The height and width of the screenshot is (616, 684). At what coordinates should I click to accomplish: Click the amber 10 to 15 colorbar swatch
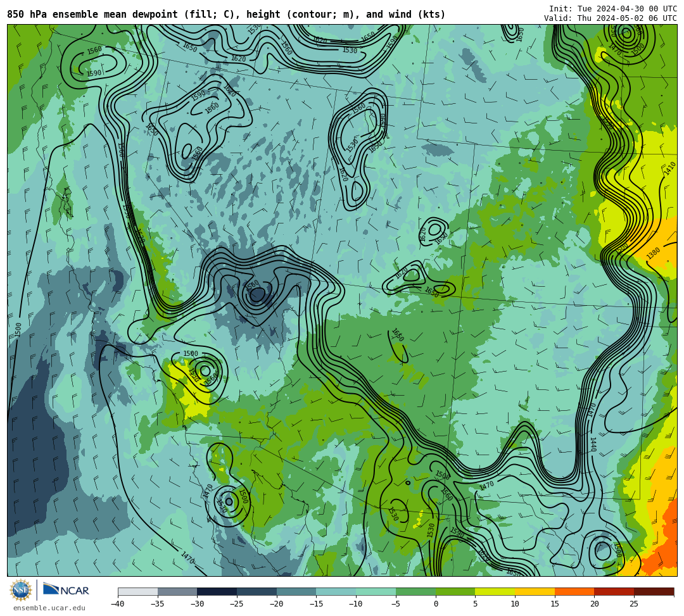[x=535, y=591]
